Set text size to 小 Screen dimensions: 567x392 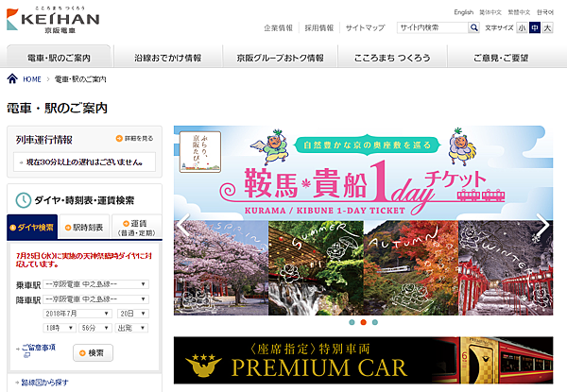click(x=522, y=27)
